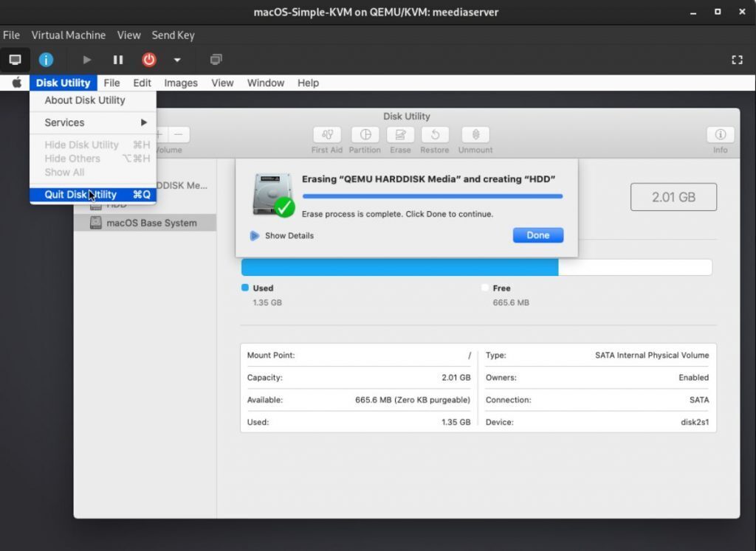Open the power button dropdown arrow

point(175,60)
